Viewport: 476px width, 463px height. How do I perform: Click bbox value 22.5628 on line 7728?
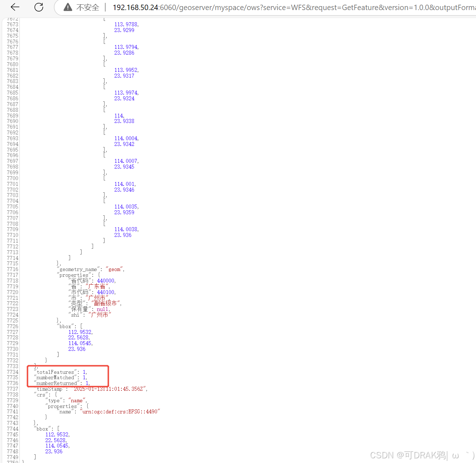pyautogui.click(x=78, y=338)
